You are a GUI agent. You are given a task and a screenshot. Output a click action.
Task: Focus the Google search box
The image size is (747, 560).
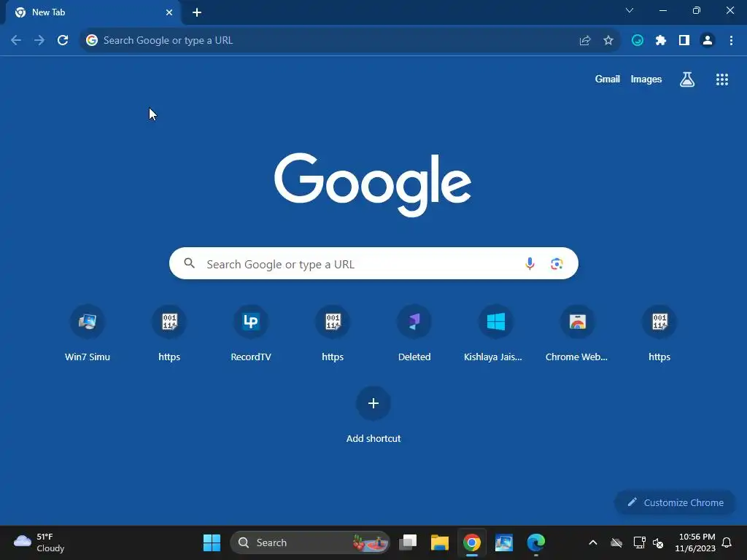[373, 263]
